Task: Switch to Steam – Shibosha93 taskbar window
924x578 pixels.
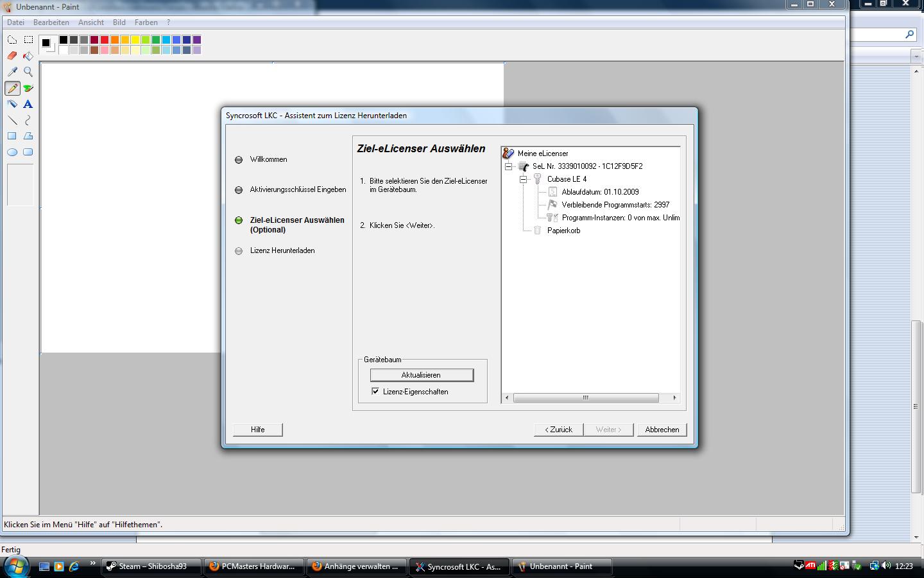Action: (x=151, y=566)
